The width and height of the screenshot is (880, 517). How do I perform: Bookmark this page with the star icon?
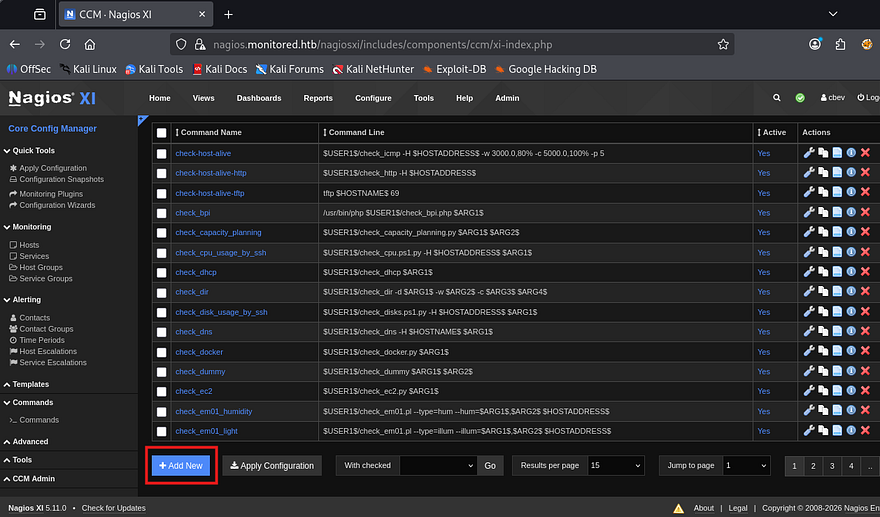tap(722, 45)
